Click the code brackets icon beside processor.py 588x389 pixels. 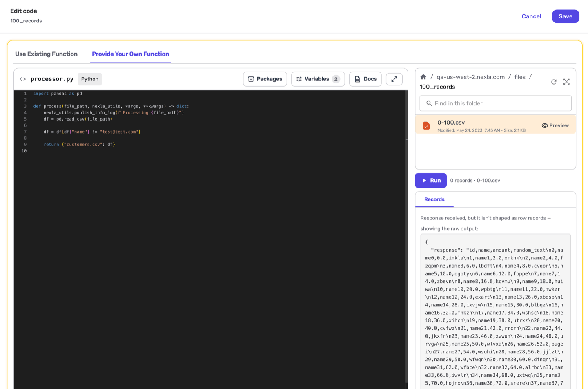pos(23,79)
